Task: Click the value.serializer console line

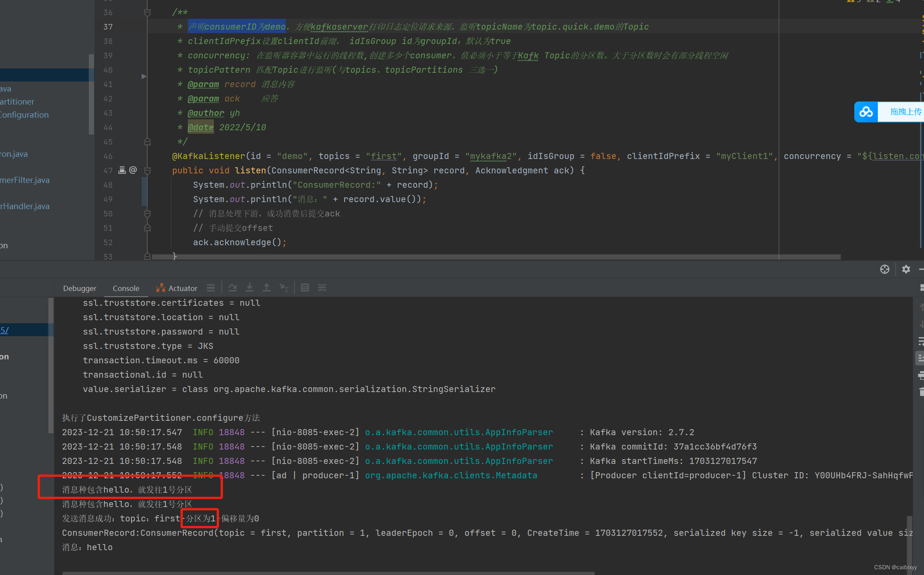Action: (289, 389)
